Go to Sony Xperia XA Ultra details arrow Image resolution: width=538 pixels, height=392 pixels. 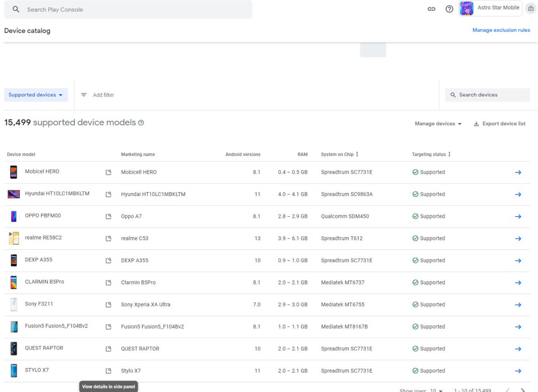coord(518,305)
